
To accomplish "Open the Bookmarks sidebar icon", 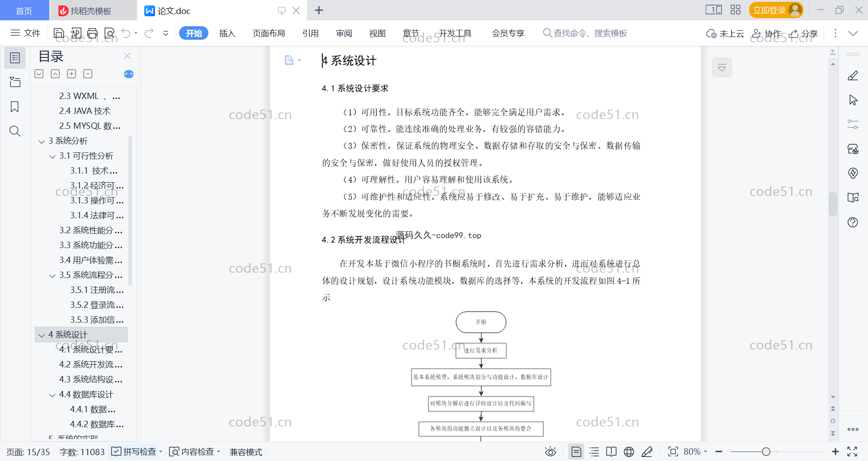I will coord(15,107).
